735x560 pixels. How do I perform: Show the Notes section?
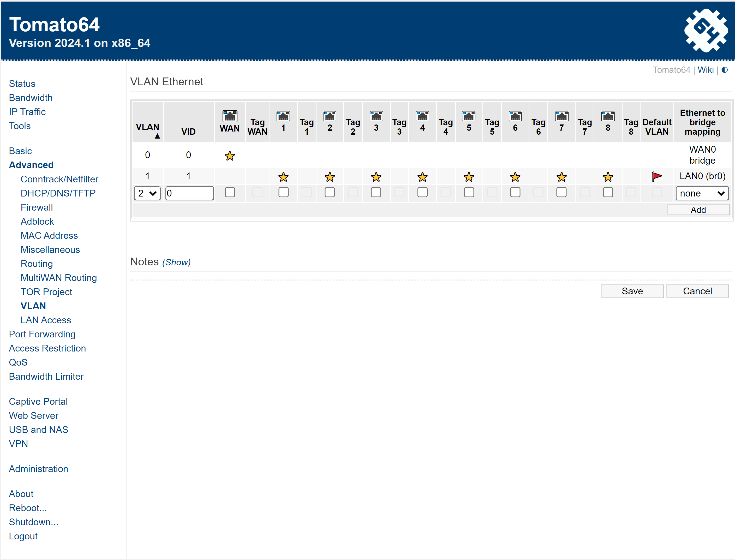pos(176,262)
